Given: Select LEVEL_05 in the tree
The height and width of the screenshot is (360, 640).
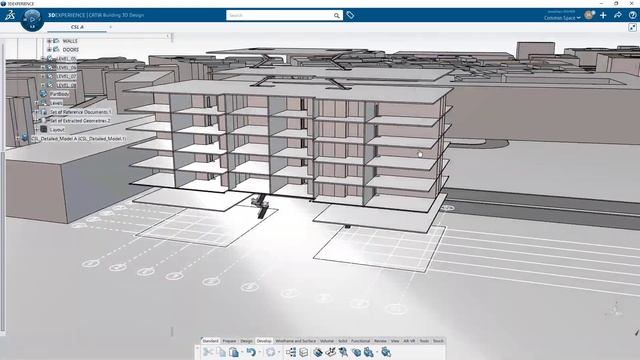Looking at the screenshot, I should [66, 59].
